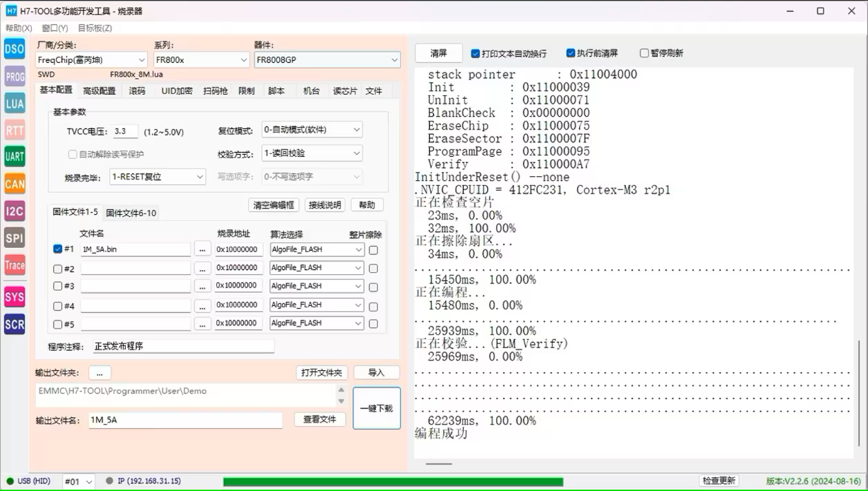Viewport: 868px width, 491px height.
Task: Click the 输出文件名 input field
Action: (185, 420)
